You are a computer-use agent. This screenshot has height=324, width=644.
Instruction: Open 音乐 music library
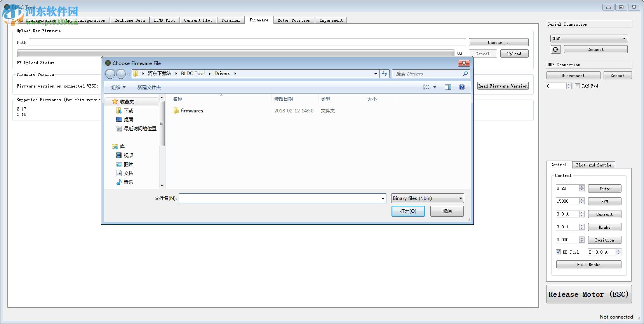tap(125, 182)
